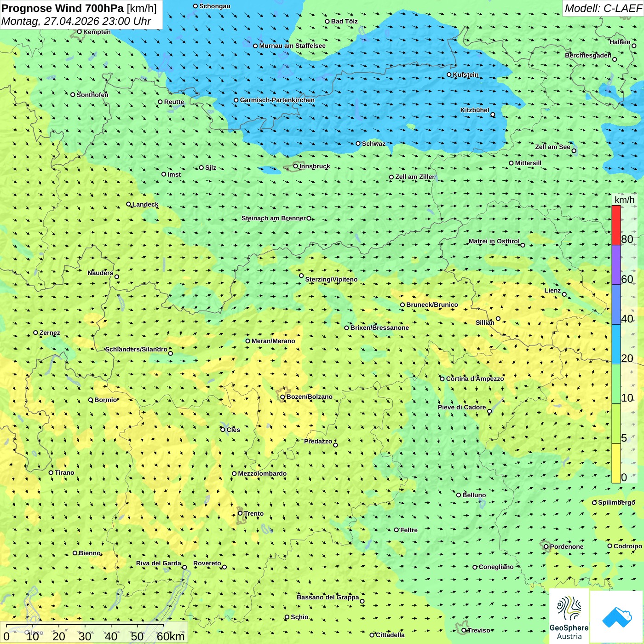
Task: Click the Tirano city label
Action: (x=64, y=472)
